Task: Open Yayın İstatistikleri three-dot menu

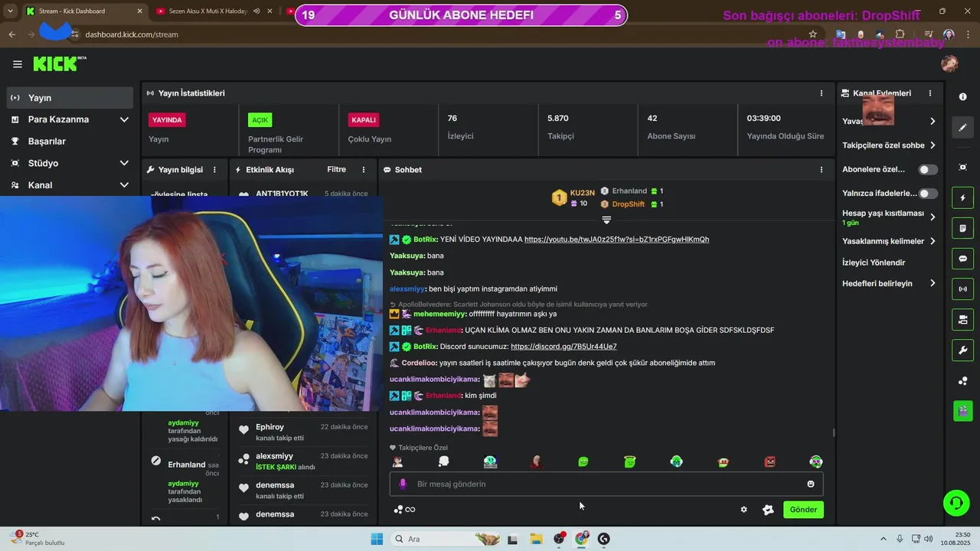Action: (822, 93)
